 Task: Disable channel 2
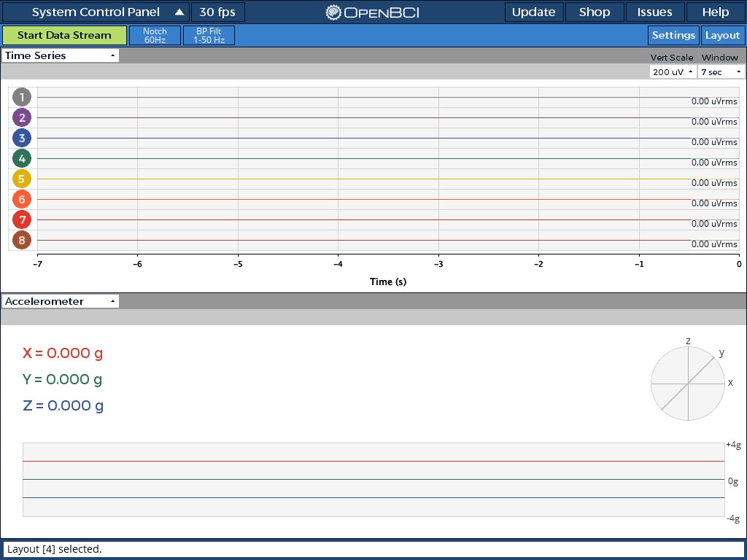point(21,117)
